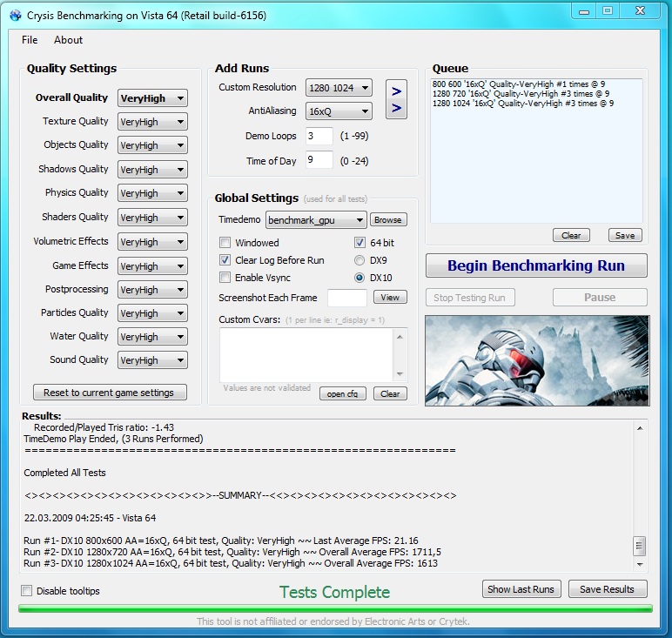Click the upper add-run arrow button

click(x=396, y=91)
